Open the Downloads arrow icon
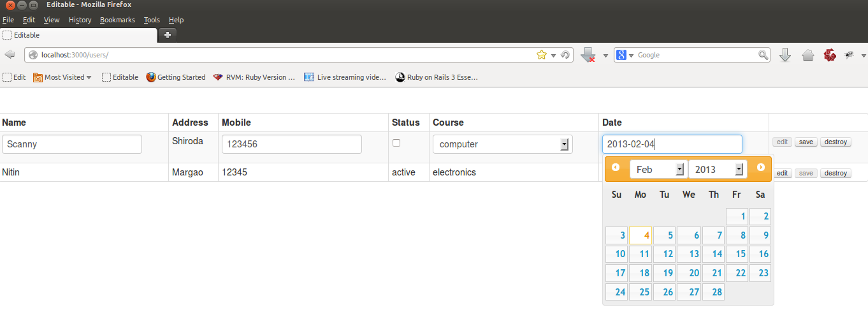Image resolution: width=868 pixels, height=312 pixels. pyautogui.click(x=785, y=55)
